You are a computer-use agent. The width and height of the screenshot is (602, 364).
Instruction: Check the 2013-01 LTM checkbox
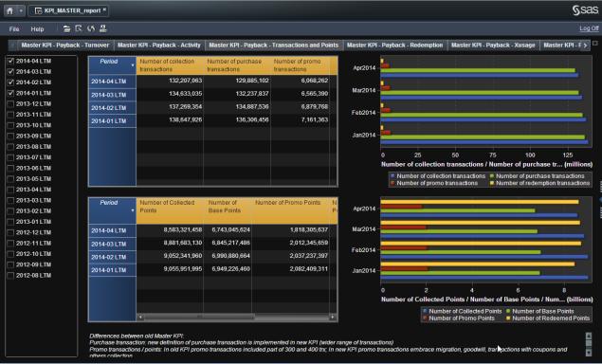pyautogui.click(x=10, y=222)
